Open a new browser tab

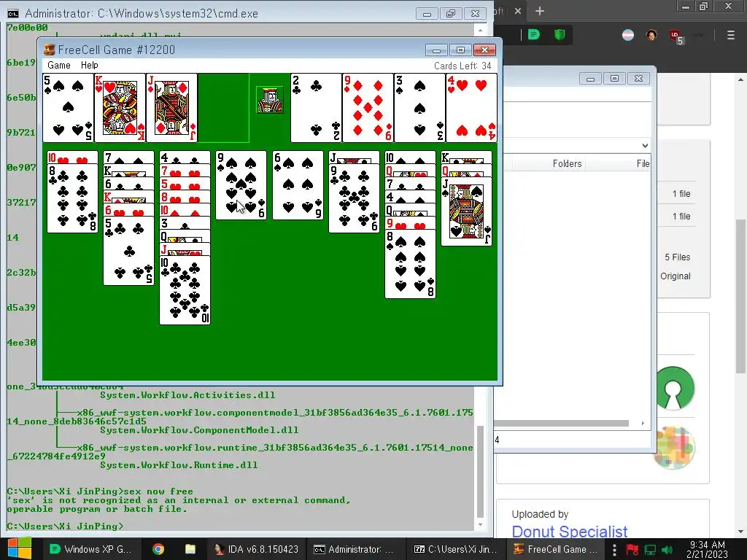tap(540, 11)
